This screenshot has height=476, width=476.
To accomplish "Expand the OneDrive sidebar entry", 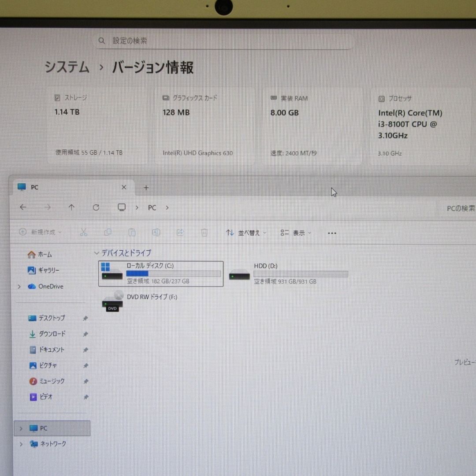I will coord(19,286).
